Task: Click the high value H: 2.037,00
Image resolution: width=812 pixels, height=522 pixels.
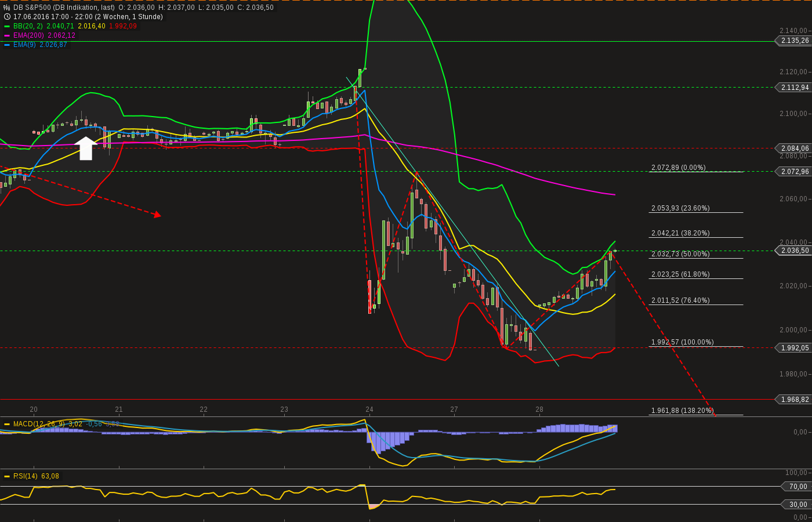Action: (x=176, y=8)
